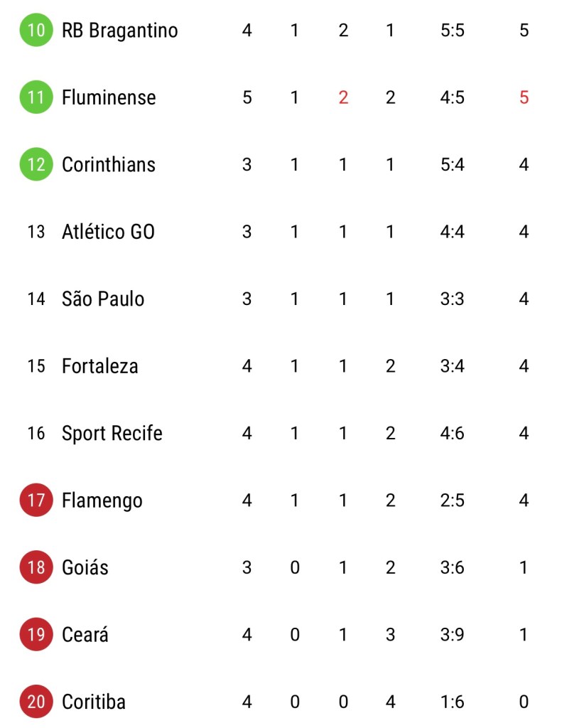Click Fluminense's red points value 5
Image resolution: width=579 pixels, height=728 pixels.
point(524,97)
